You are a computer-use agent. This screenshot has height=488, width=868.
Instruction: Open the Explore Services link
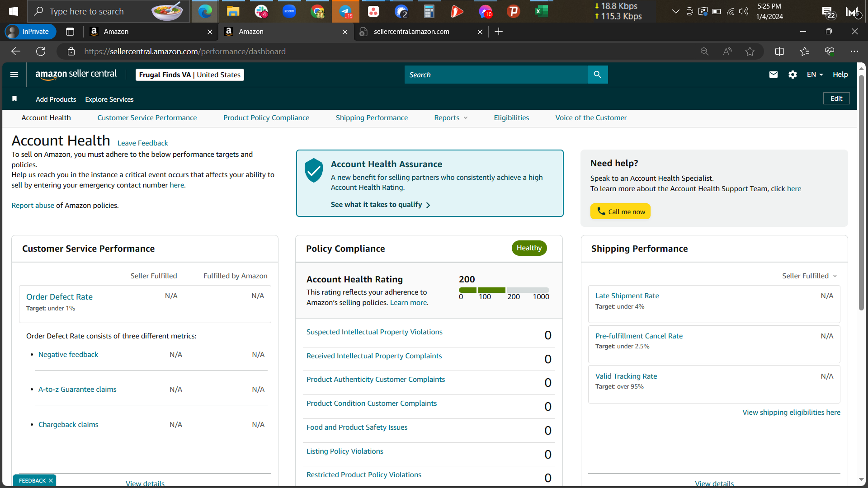pyautogui.click(x=109, y=99)
